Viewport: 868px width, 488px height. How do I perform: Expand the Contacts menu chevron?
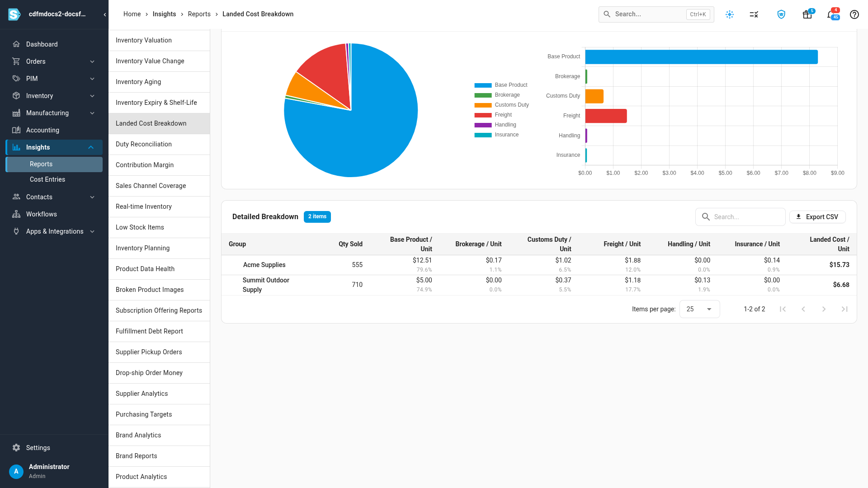coord(92,197)
